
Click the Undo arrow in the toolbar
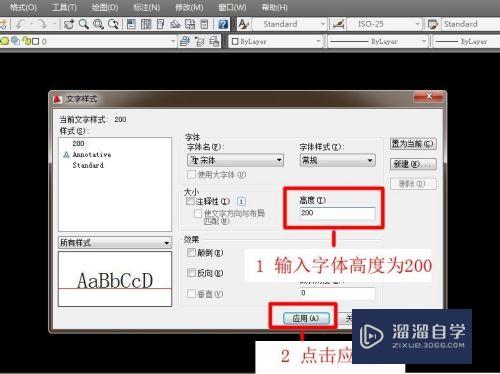[21, 24]
